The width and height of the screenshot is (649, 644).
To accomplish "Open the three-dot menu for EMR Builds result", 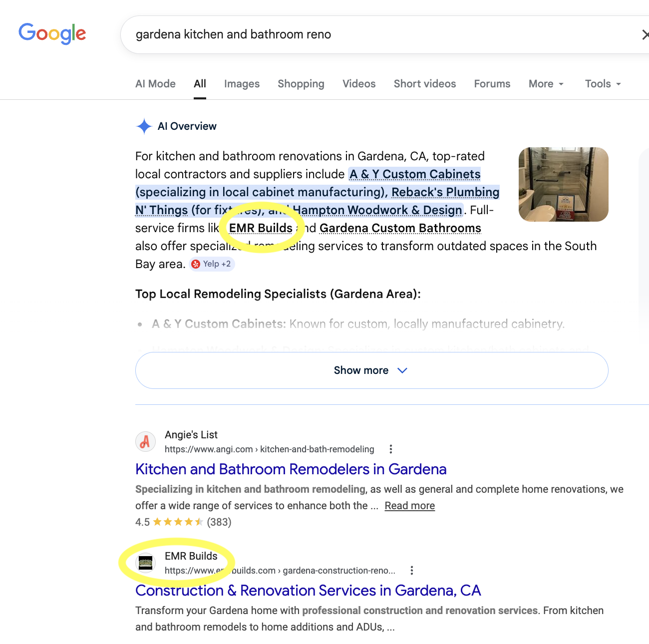I will tap(412, 571).
